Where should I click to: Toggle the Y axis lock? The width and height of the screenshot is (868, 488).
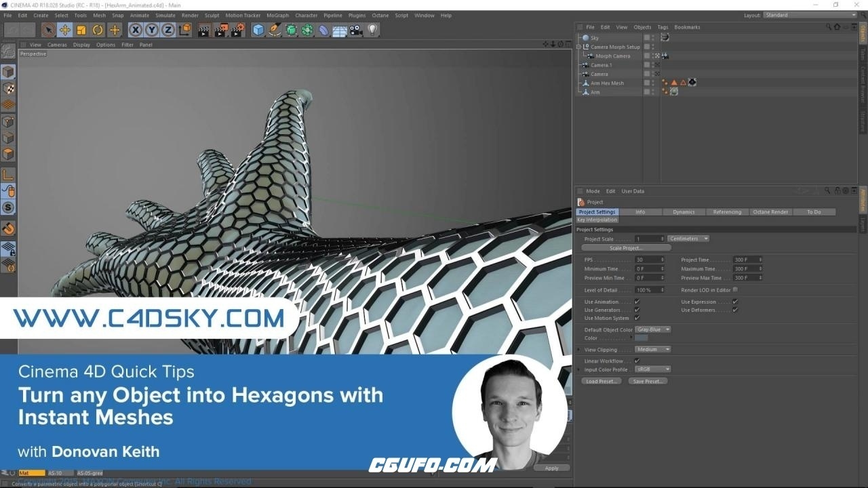pos(152,30)
